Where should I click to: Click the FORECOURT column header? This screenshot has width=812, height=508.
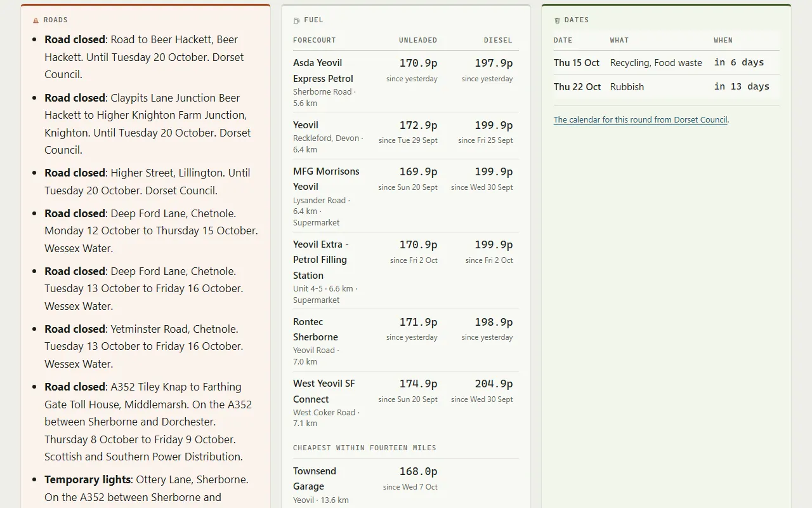click(315, 40)
